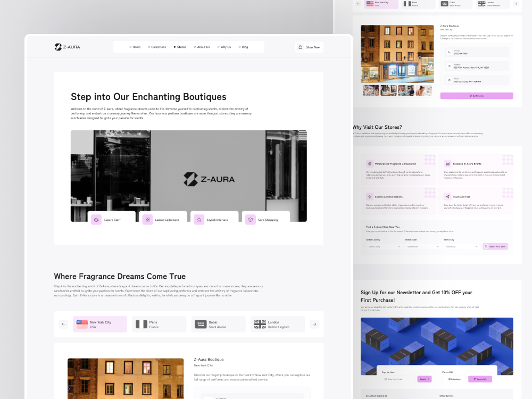Select the Dubai store location card

pyautogui.click(x=219, y=323)
